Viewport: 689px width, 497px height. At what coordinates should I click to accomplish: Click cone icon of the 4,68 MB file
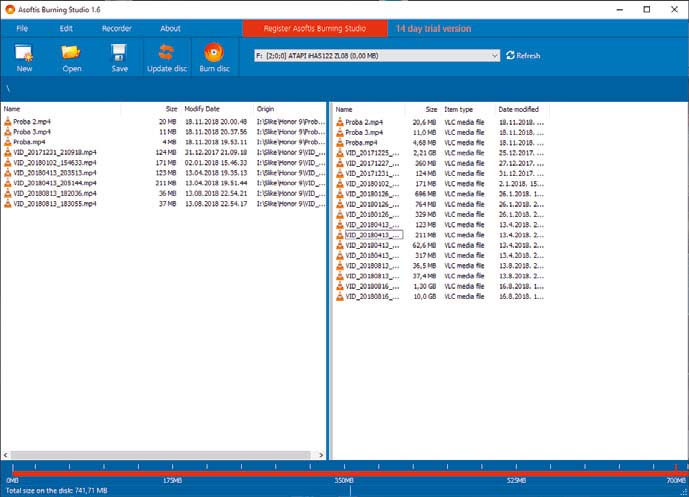click(x=340, y=143)
